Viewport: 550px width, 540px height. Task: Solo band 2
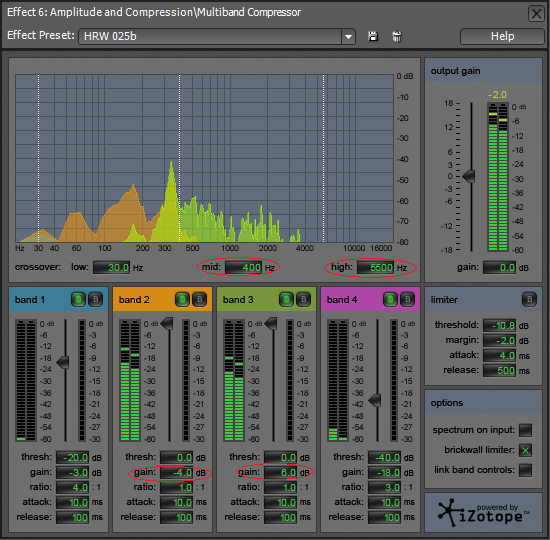(x=182, y=299)
